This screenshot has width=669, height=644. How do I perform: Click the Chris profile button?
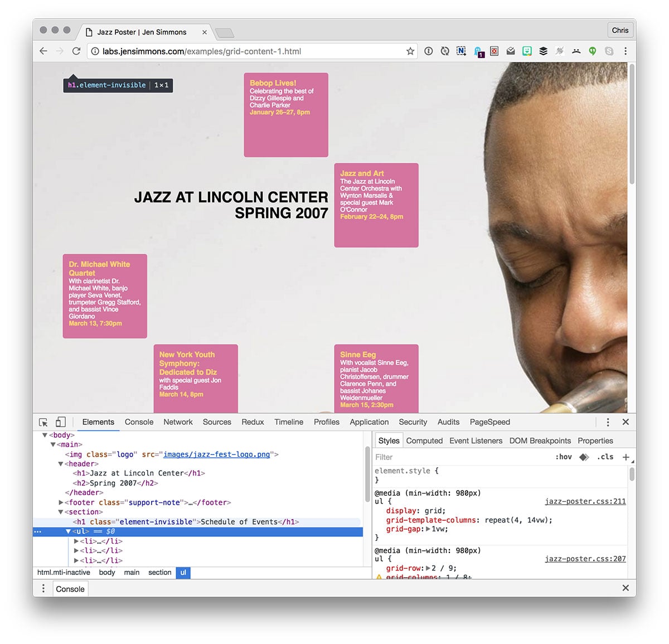click(620, 30)
